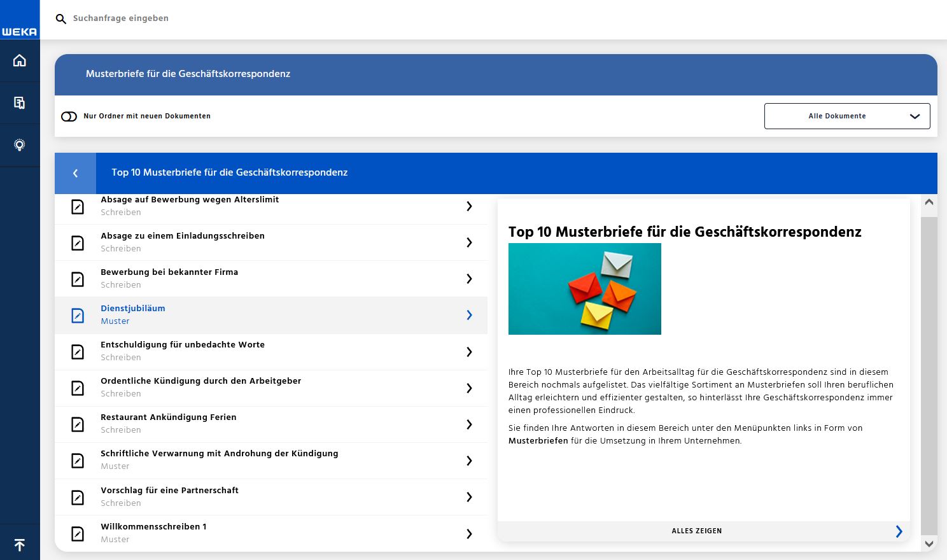Toggle Nur Ordner mit neuen Dokumenten
The width and height of the screenshot is (947, 560).
point(69,116)
